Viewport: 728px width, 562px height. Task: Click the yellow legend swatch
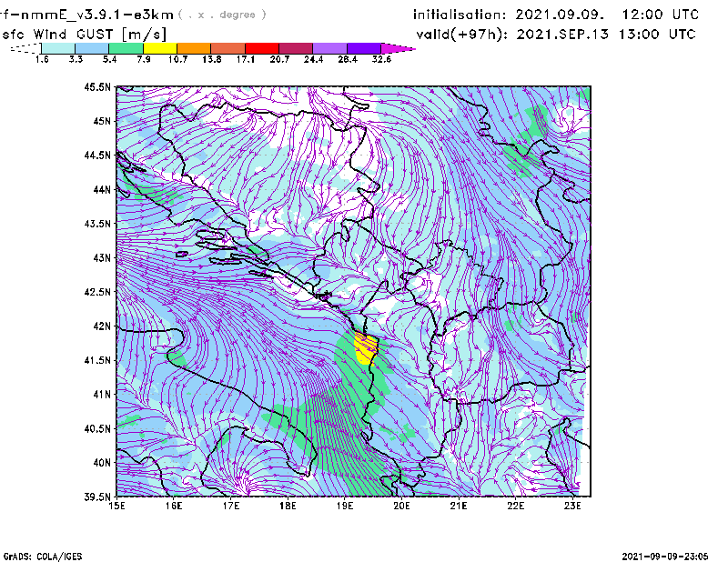click(x=160, y=48)
